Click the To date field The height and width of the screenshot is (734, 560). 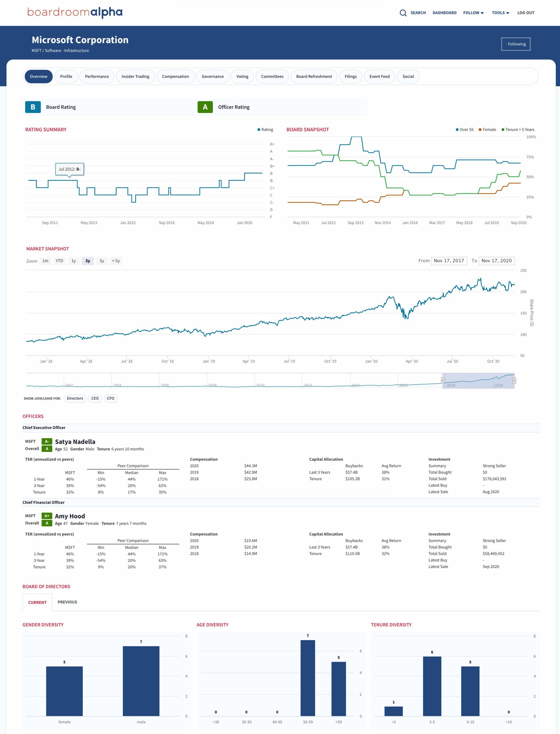pyautogui.click(x=496, y=261)
